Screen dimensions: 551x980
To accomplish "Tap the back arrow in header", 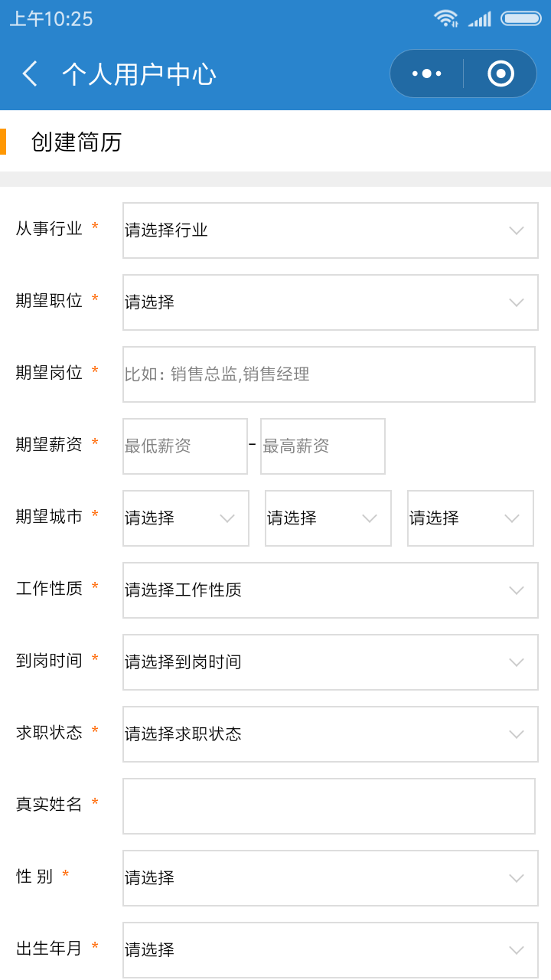I will pyautogui.click(x=30, y=74).
